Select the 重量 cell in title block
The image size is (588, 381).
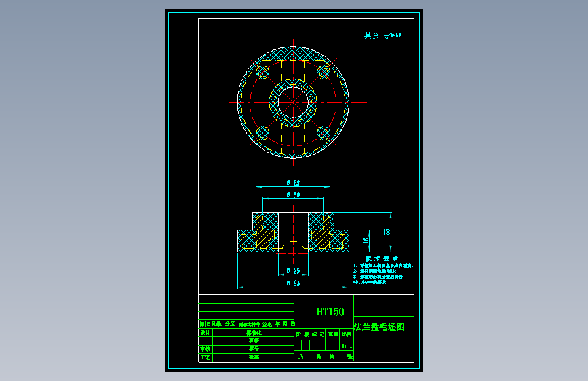click(x=334, y=334)
